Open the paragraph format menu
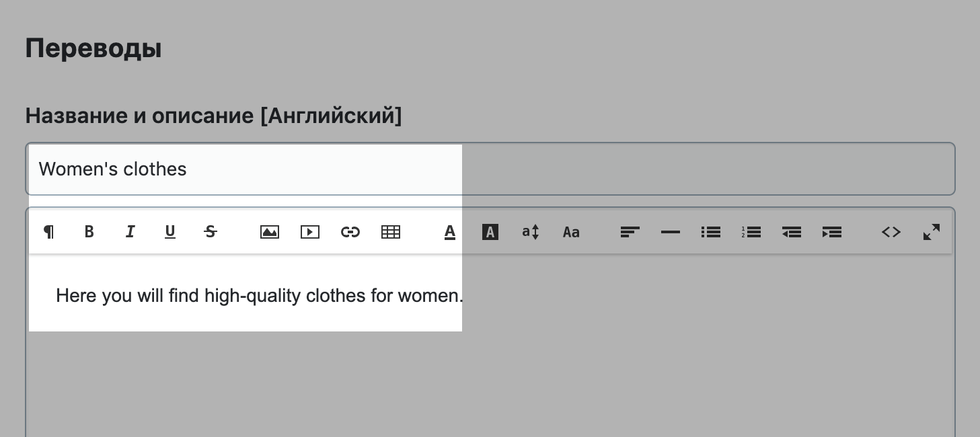The image size is (980, 437). click(x=48, y=232)
